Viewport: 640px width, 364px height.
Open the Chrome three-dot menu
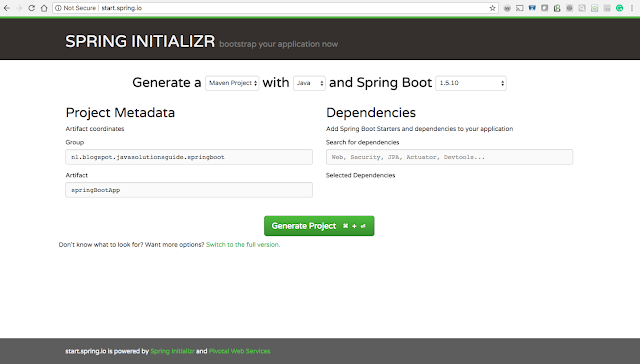[x=632, y=8]
